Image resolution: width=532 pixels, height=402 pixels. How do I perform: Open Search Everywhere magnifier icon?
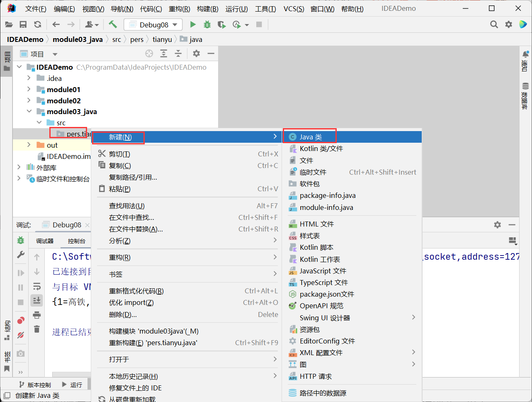494,25
